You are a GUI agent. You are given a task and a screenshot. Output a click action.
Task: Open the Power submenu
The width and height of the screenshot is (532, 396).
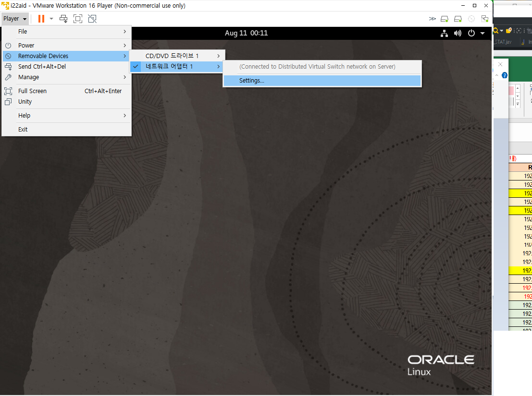click(x=66, y=46)
